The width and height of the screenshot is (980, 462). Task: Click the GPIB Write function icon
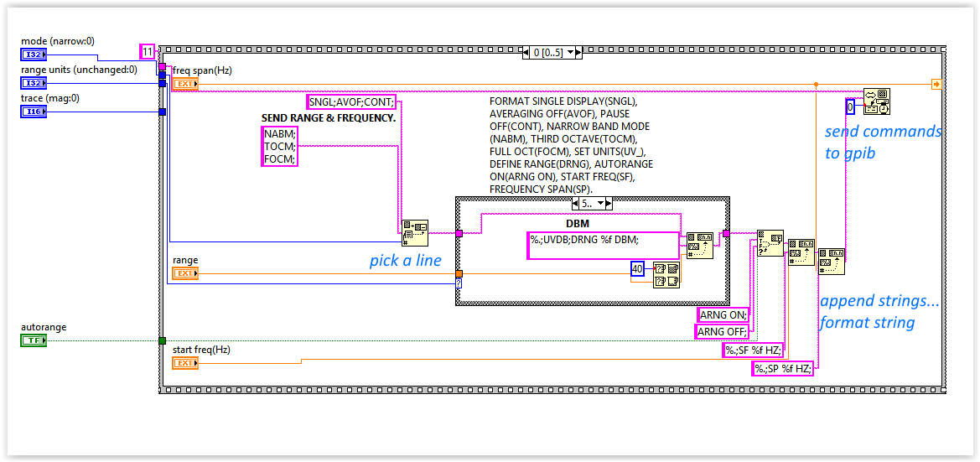tap(877, 101)
